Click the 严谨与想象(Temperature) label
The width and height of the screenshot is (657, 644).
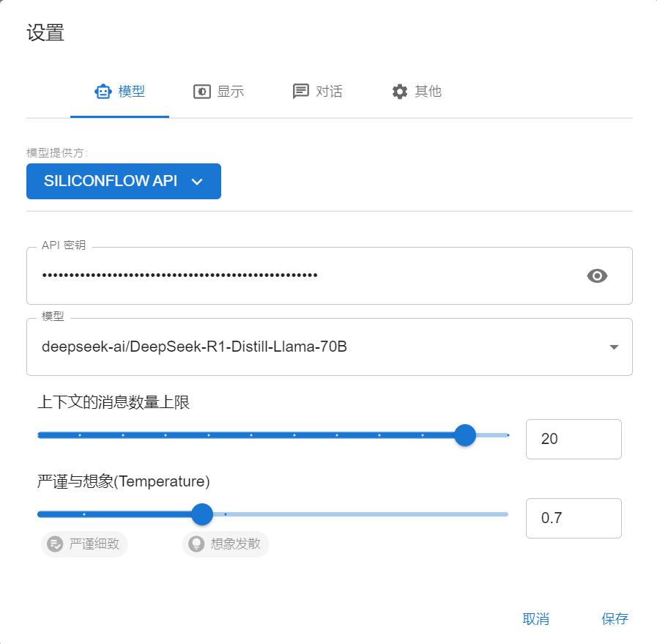pyautogui.click(x=124, y=481)
